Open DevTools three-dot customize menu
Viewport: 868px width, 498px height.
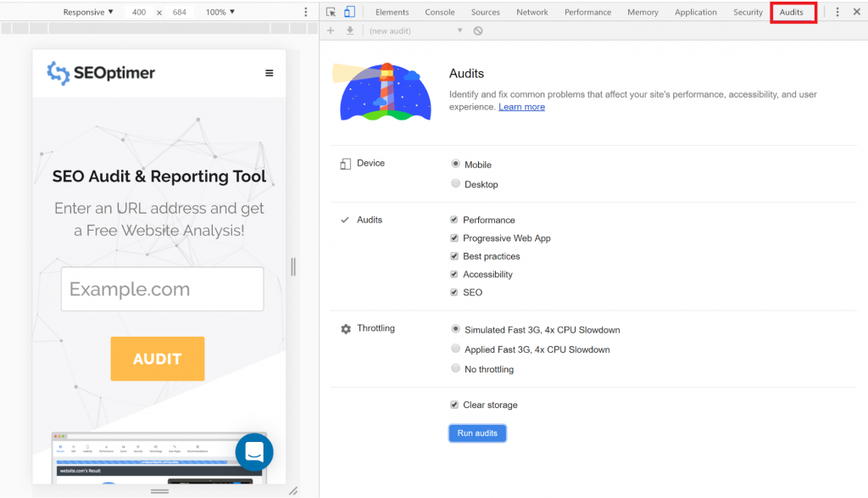point(837,12)
